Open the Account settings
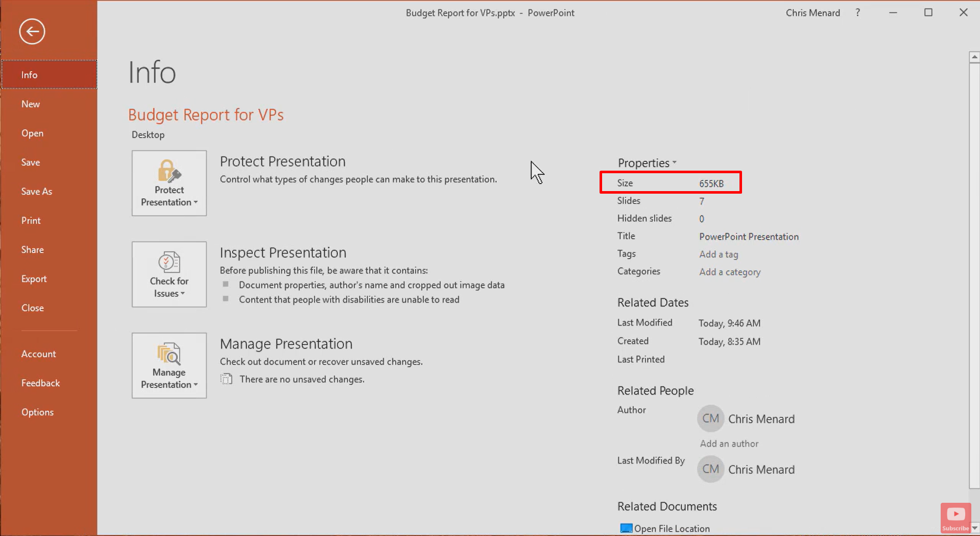 38,353
